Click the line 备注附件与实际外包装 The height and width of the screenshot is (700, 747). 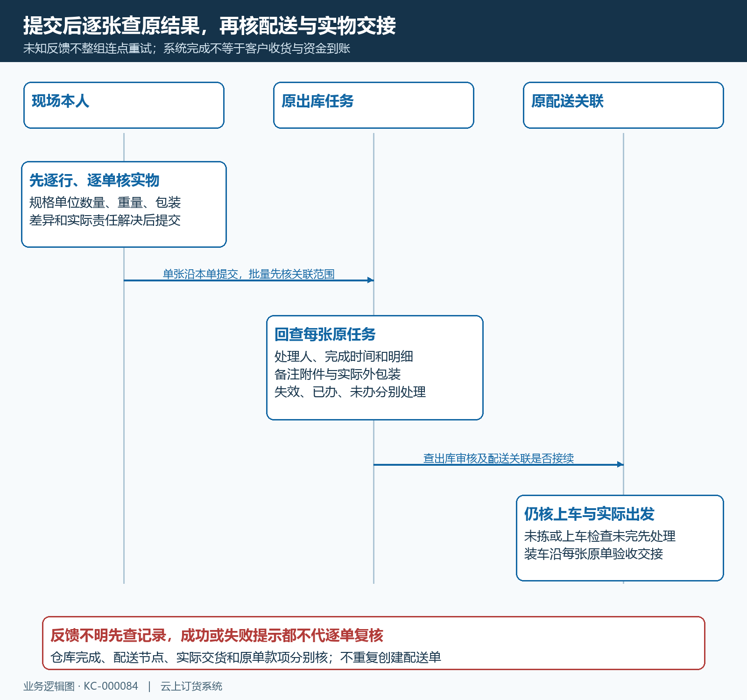338,374
